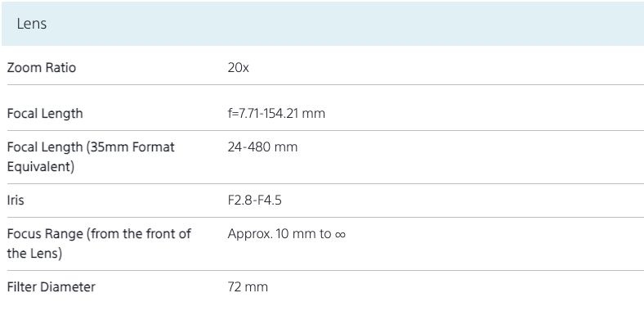This screenshot has height=320, width=644.
Task: Click 'the Lens)' text in Focus Range label
Action: [34, 254]
